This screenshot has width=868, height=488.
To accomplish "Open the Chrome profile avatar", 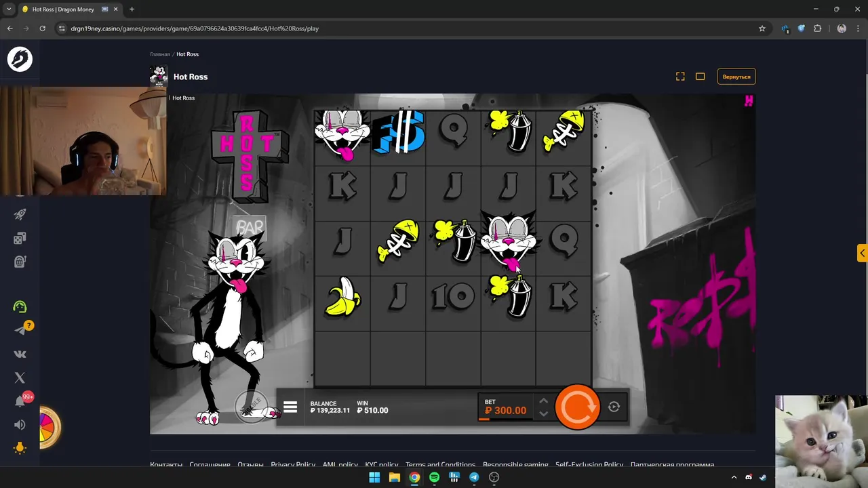I will [842, 28].
